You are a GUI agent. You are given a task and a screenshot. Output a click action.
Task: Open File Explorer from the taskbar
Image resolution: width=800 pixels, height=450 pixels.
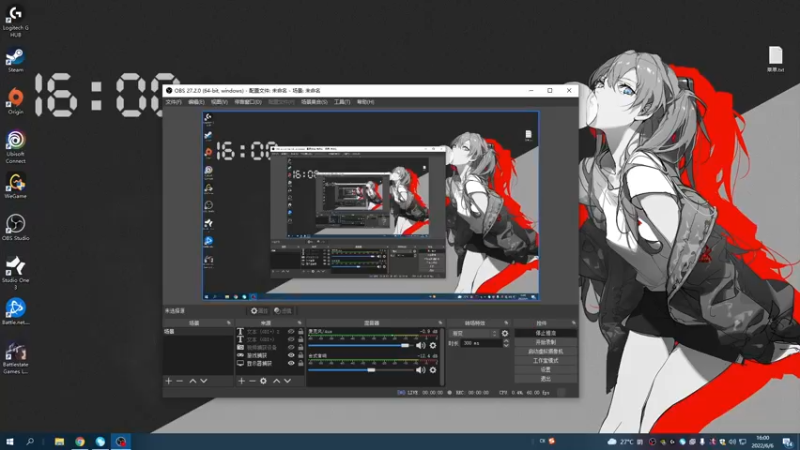(x=59, y=441)
